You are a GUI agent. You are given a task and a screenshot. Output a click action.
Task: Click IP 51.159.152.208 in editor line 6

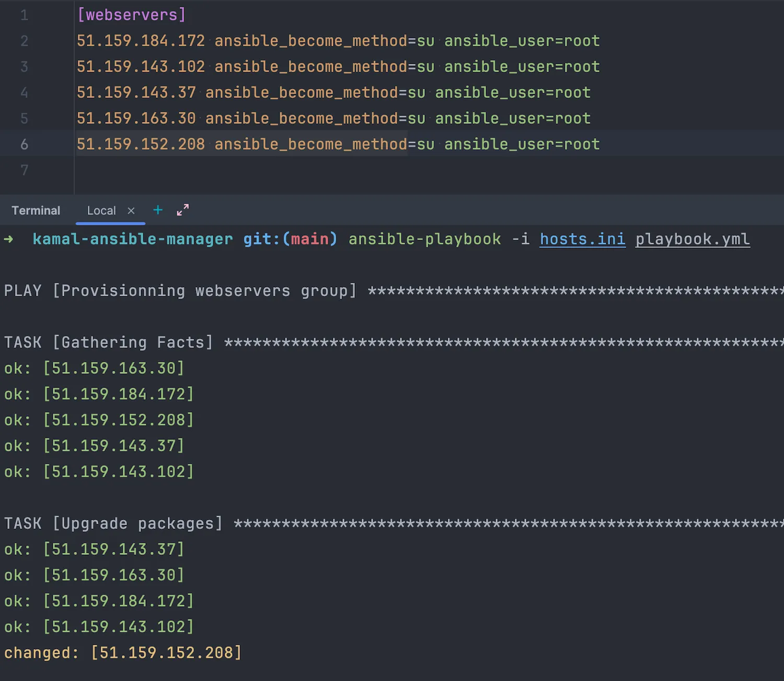pyautogui.click(x=141, y=144)
